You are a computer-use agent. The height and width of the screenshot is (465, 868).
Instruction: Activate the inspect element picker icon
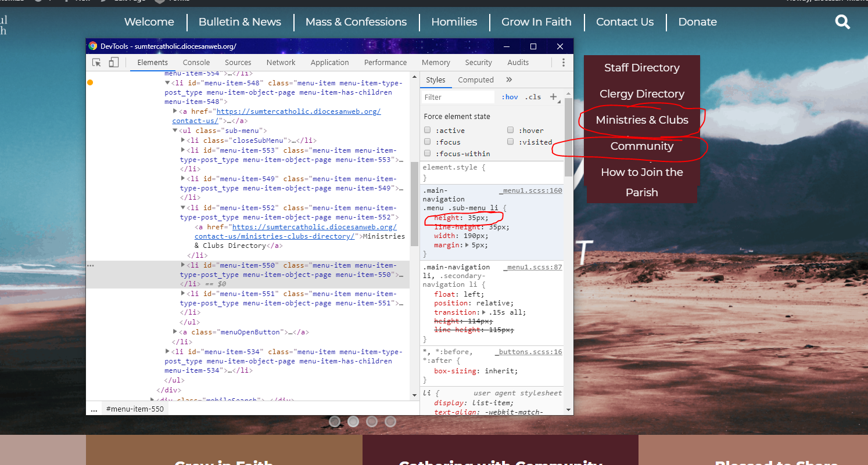click(96, 63)
